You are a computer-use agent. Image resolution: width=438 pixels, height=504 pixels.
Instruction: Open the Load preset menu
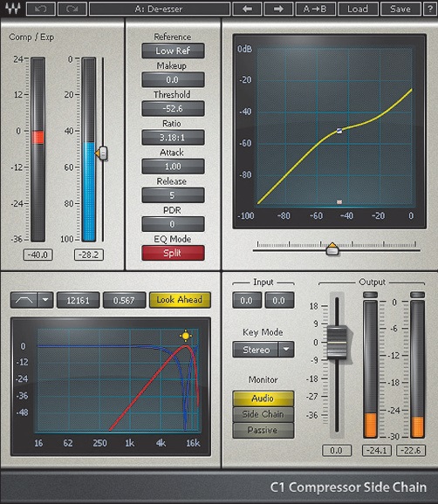pyautogui.click(x=358, y=9)
